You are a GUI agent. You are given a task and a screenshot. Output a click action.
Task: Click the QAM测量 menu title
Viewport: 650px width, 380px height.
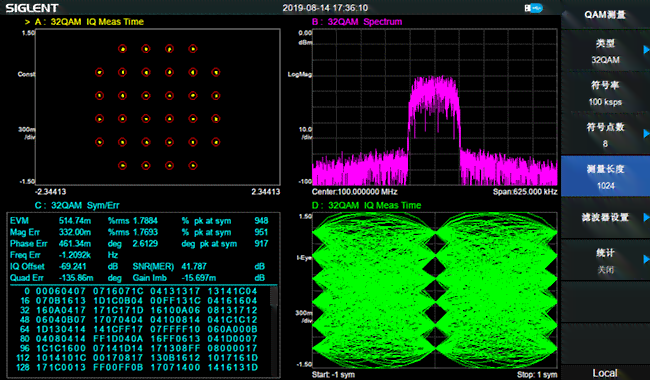605,15
